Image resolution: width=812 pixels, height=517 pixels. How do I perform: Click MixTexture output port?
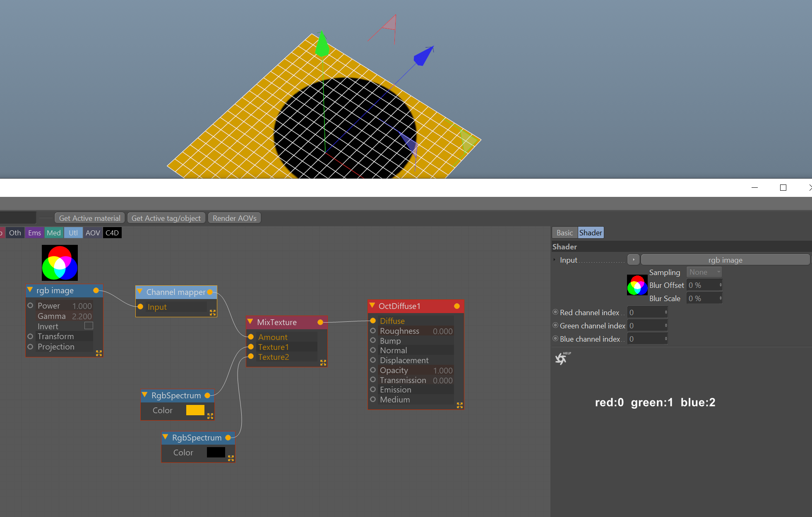coord(320,322)
